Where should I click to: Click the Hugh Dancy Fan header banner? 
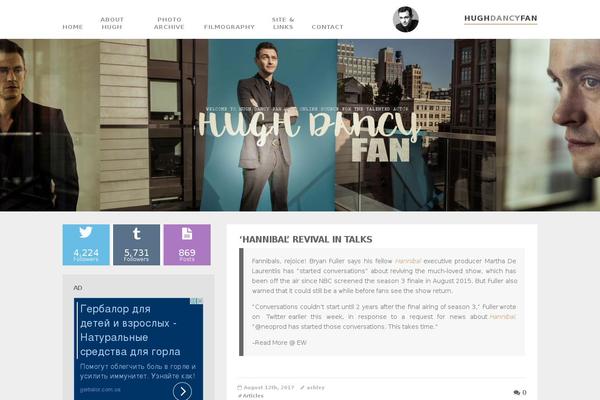coord(300,125)
